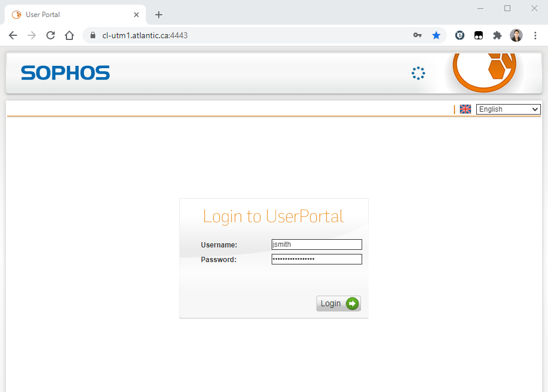The width and height of the screenshot is (548, 392).
Task: Minimize the browser window
Action: point(480,8)
